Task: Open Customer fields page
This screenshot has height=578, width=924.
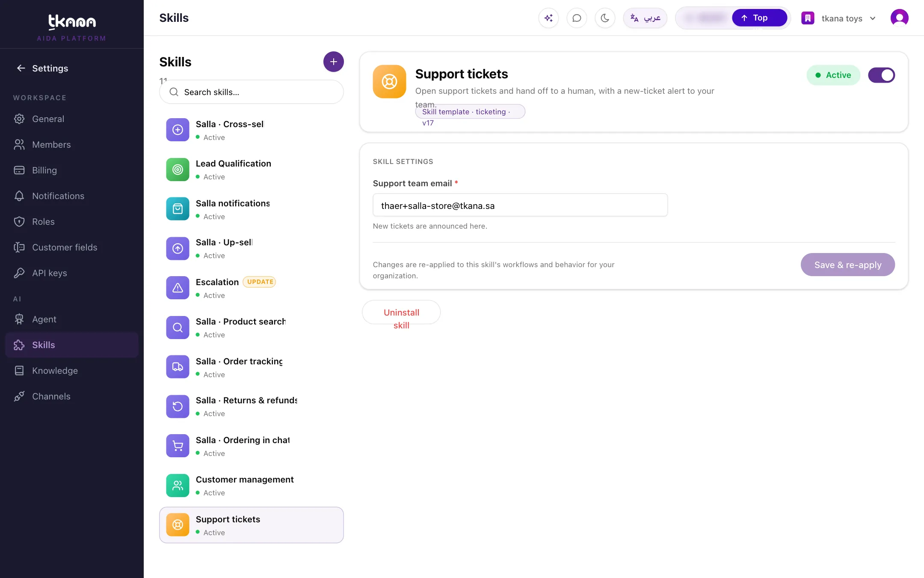Action: click(72, 247)
